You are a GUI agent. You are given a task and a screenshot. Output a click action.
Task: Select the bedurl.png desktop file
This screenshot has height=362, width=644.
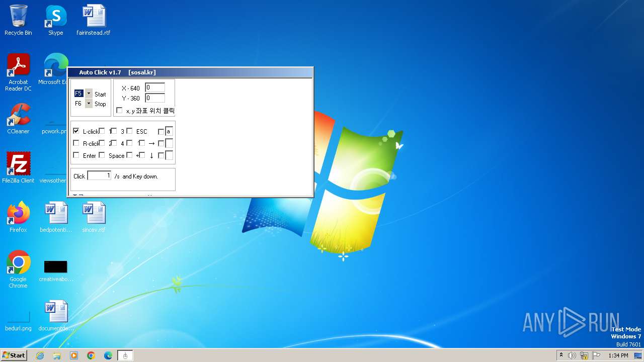pos(18,322)
